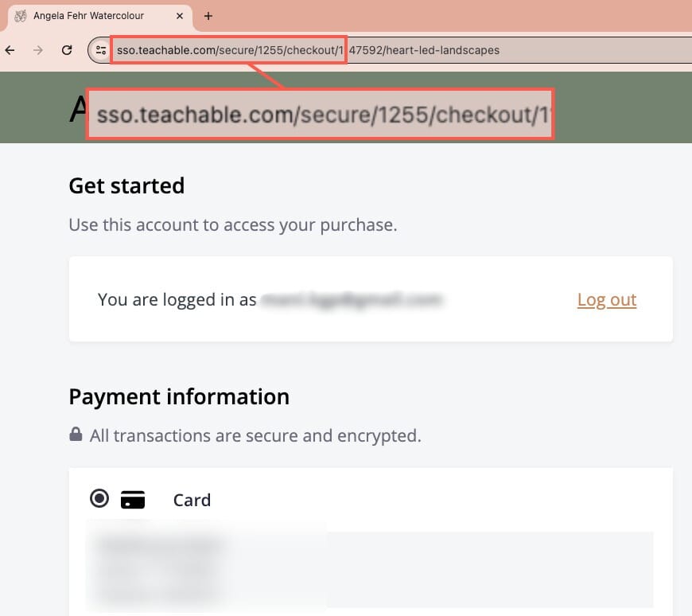
Task: Click the padlock icon beside secure transactions
Action: pyautogui.click(x=76, y=434)
